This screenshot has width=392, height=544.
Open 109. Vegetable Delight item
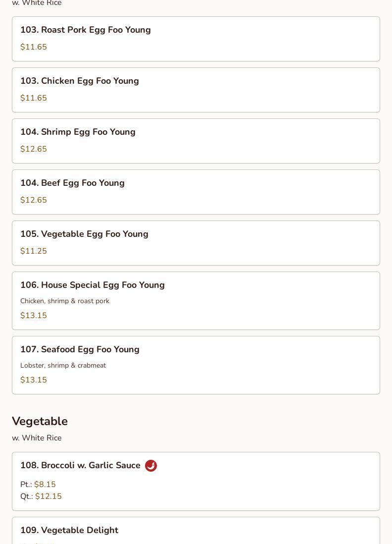(x=69, y=531)
